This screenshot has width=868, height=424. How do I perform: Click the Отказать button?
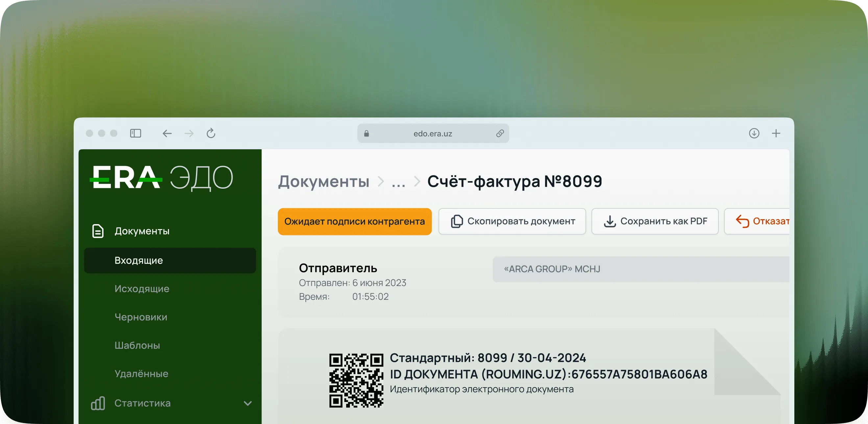click(757, 221)
